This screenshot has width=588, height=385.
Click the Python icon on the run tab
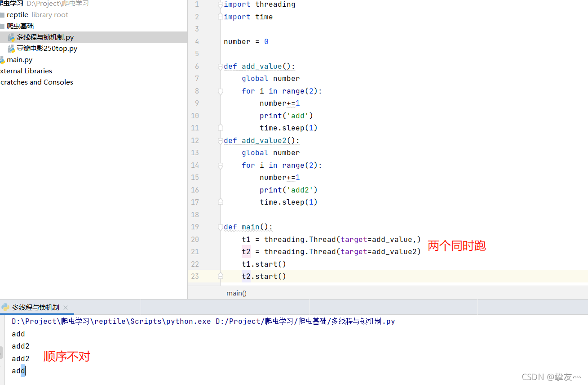click(5, 307)
